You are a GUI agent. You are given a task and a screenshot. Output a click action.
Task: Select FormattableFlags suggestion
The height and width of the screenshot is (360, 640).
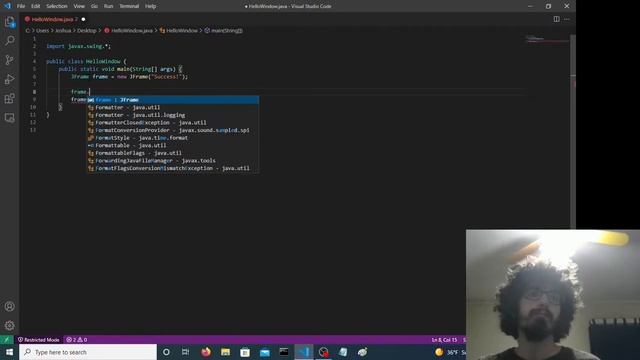(173, 153)
